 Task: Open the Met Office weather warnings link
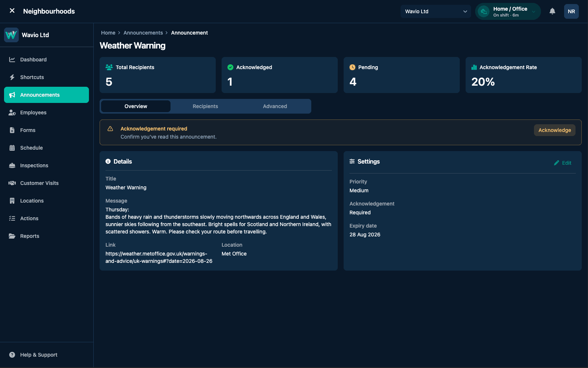click(x=159, y=257)
